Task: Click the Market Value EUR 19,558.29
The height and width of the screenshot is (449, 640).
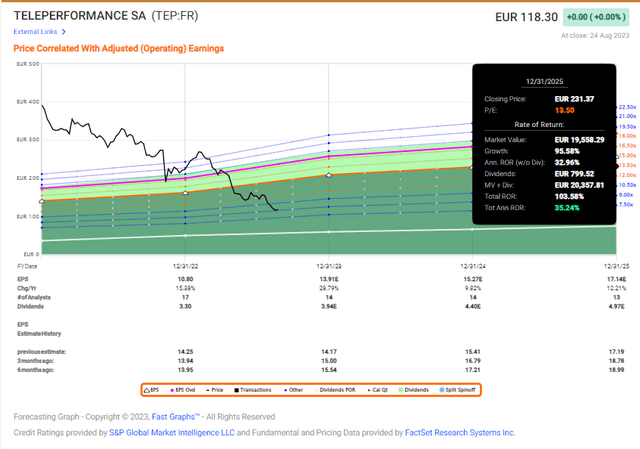Action: (580, 140)
